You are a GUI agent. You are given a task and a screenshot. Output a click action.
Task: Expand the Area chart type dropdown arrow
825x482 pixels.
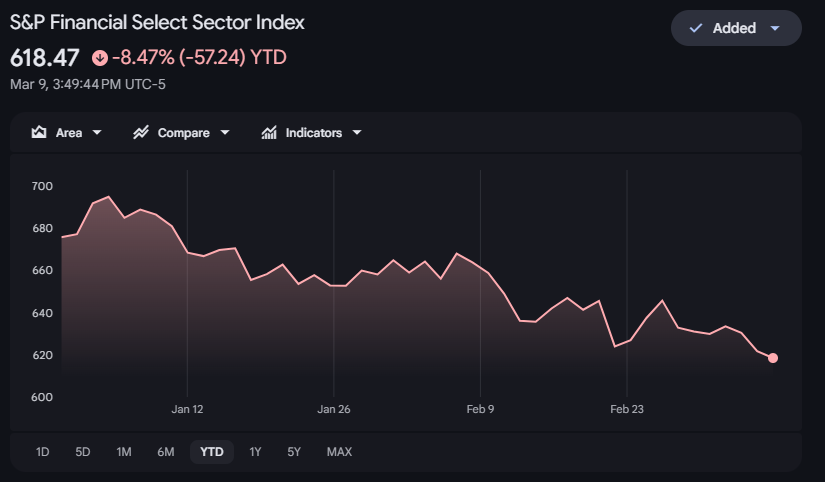pyautogui.click(x=97, y=133)
